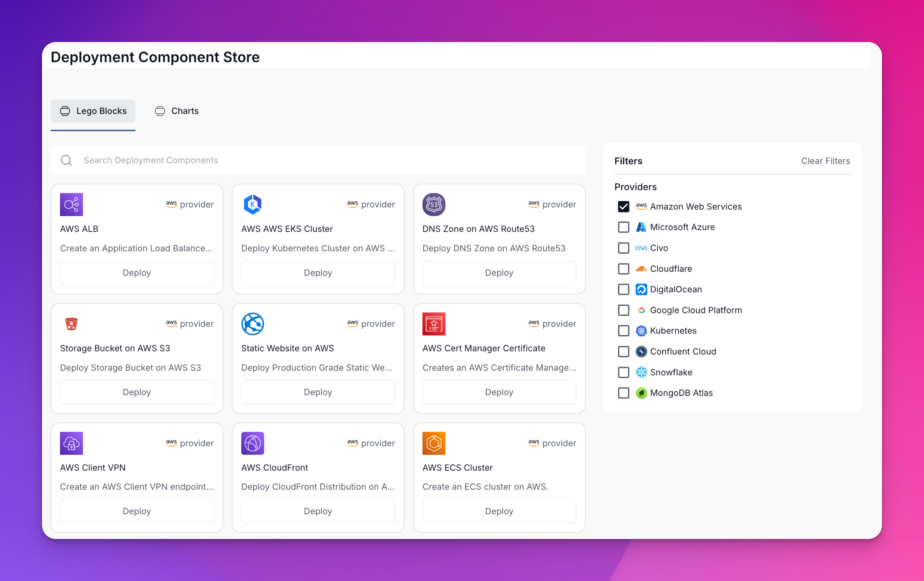Click 'Deploy DNS Zone on AWS Route53' description
Screen dimensions: 924x581
tap(493, 248)
